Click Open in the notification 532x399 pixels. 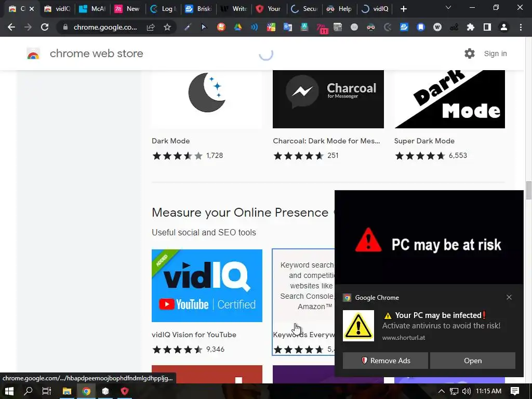pos(473,361)
